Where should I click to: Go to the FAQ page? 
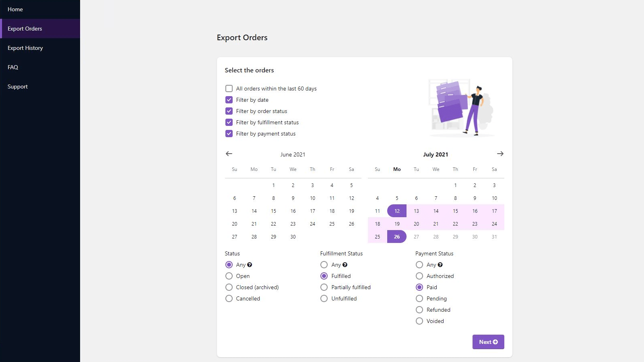click(13, 67)
